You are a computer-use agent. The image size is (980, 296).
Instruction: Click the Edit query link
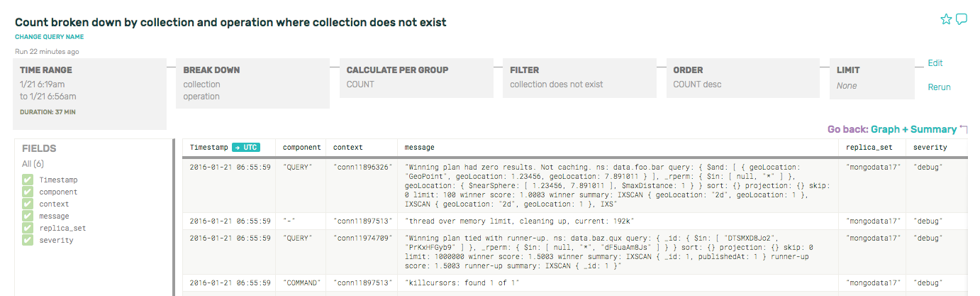[x=935, y=63]
